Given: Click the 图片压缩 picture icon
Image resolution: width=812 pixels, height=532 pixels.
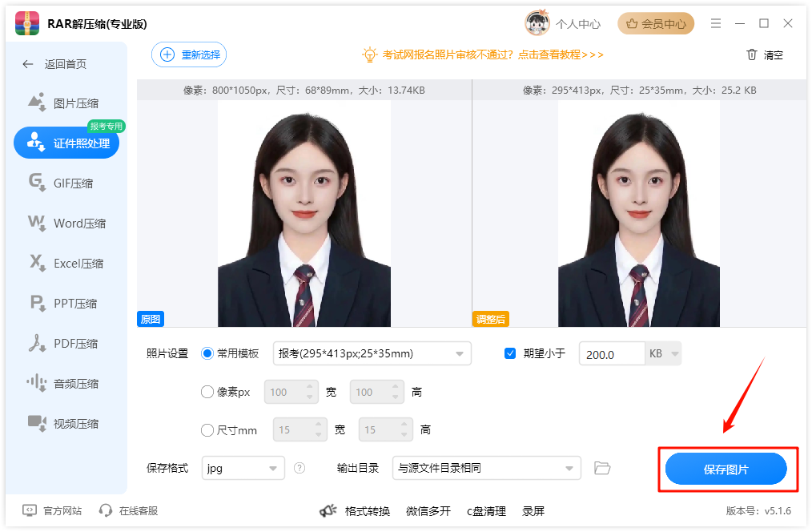Looking at the screenshot, I should click(x=37, y=102).
